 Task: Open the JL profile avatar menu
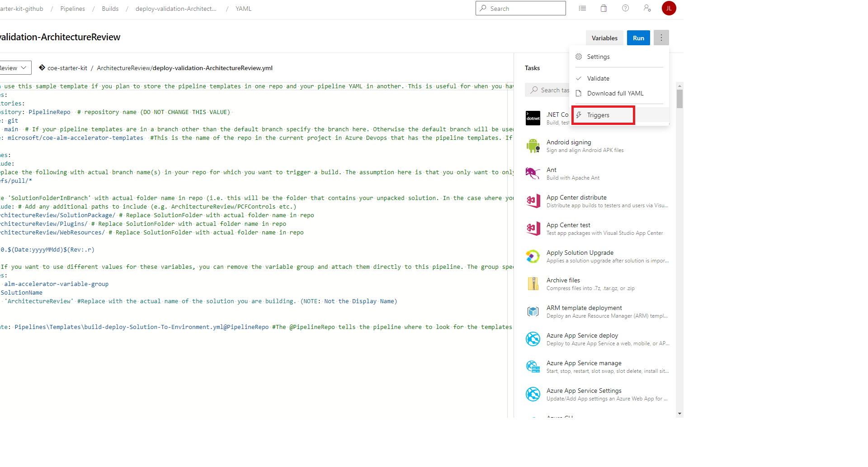tap(669, 8)
